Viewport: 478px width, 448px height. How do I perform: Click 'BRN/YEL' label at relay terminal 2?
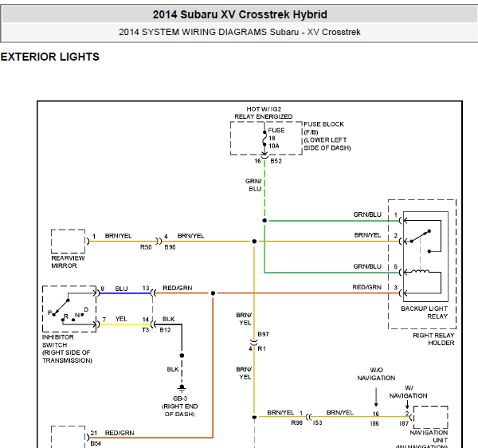(367, 235)
